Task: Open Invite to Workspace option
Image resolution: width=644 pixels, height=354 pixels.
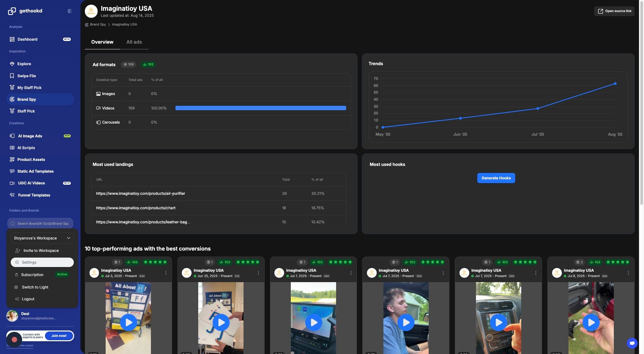Action: click(42, 251)
